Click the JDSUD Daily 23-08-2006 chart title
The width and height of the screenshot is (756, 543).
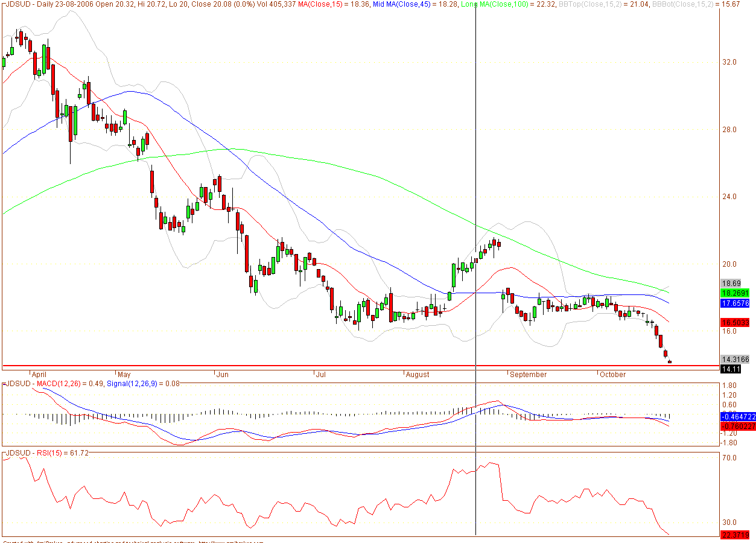pos(50,4)
